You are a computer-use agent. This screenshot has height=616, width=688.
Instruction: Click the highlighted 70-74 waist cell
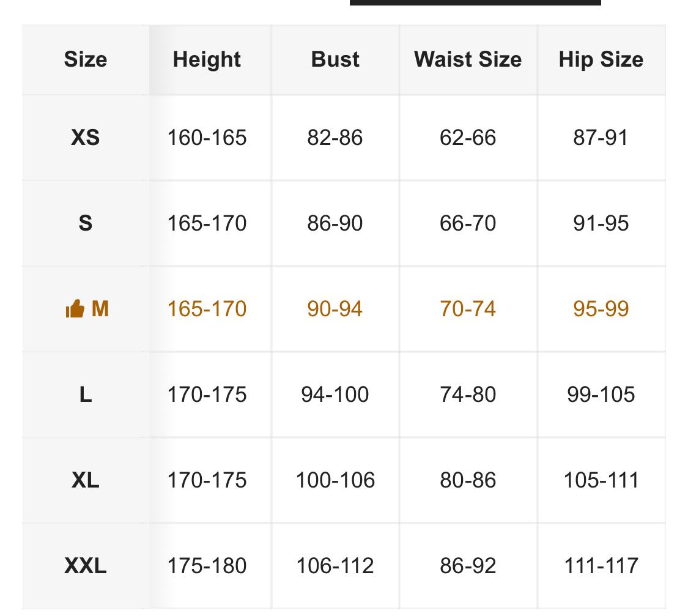tap(468, 309)
